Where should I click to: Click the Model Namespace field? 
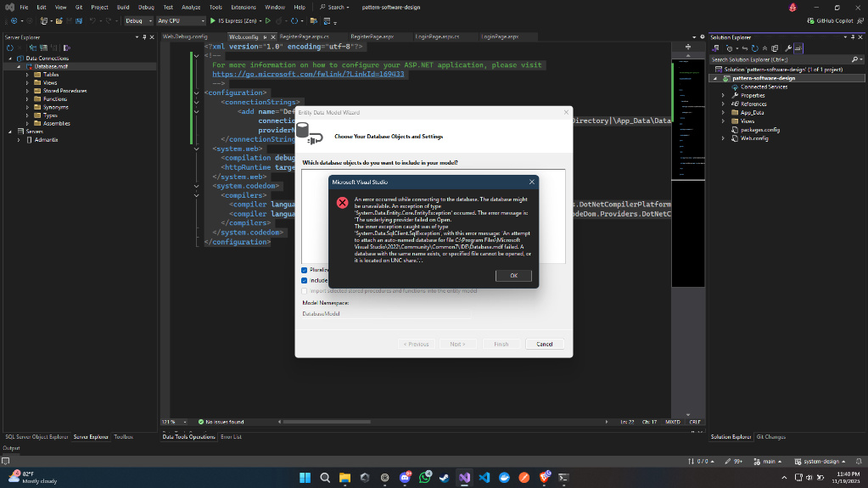point(386,313)
